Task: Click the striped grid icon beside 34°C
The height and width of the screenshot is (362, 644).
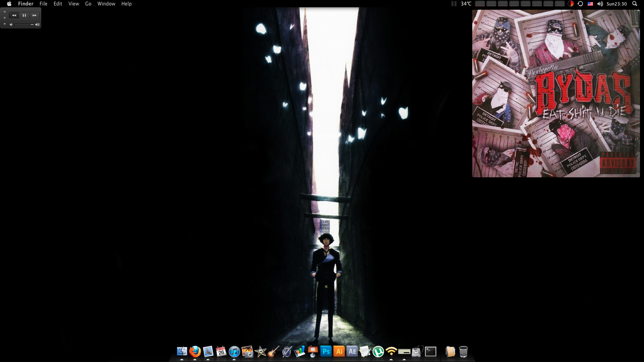Action: click(x=454, y=4)
